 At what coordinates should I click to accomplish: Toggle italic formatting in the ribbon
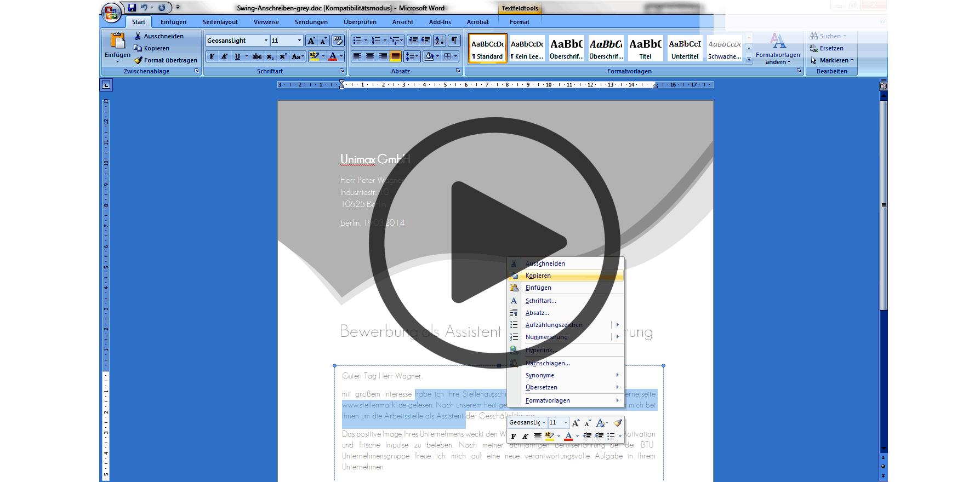[x=225, y=56]
